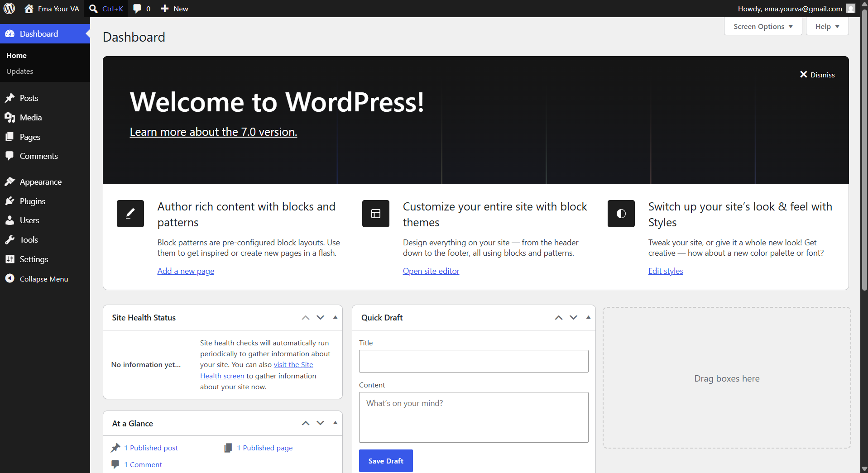This screenshot has height=473, width=868.
Task: Click the comment bubble icon beside 1 Comment
Action: [x=115, y=464]
